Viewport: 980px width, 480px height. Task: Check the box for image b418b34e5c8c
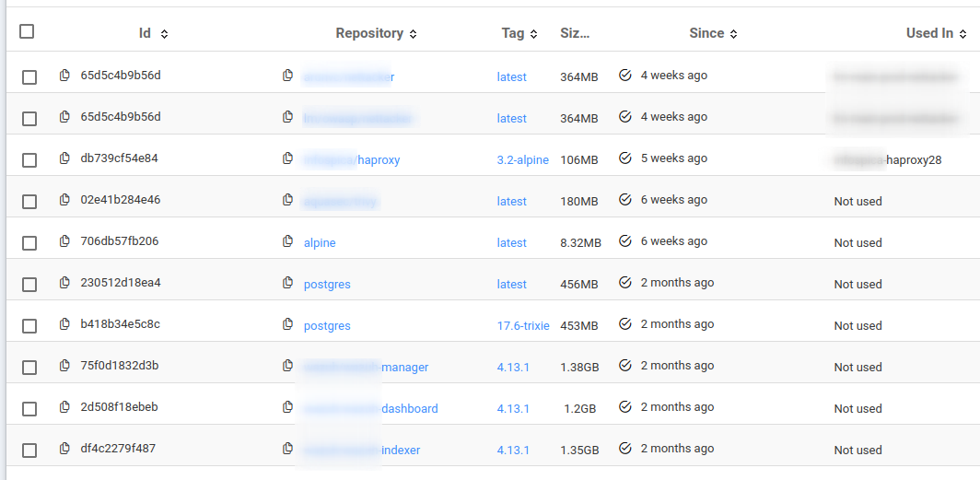[x=29, y=326]
